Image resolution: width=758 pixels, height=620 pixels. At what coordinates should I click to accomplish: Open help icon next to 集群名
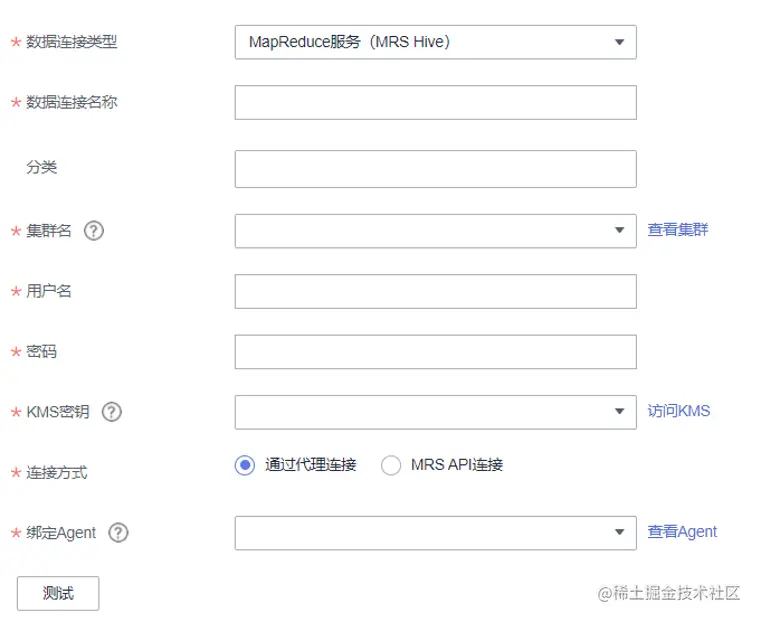click(94, 231)
